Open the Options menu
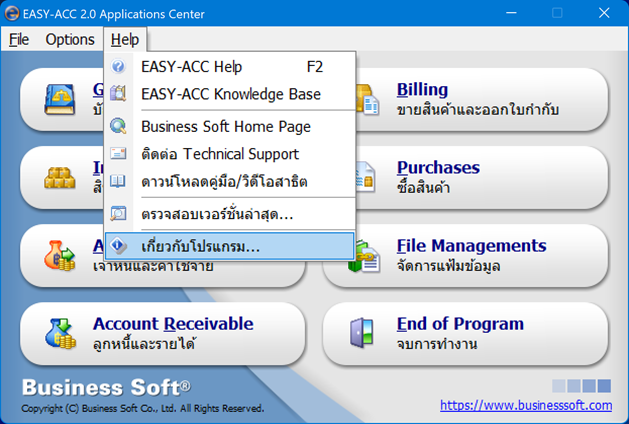 tap(70, 39)
